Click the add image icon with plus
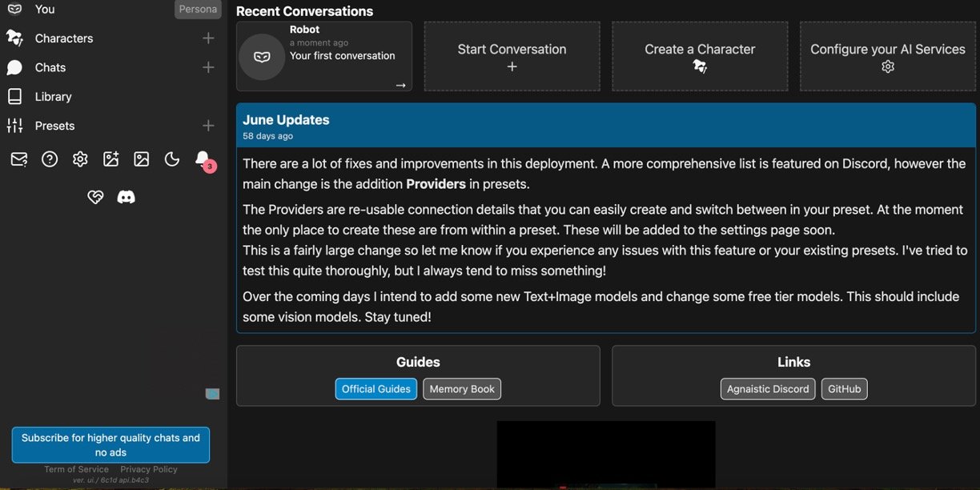This screenshot has width=980, height=490. 110,159
